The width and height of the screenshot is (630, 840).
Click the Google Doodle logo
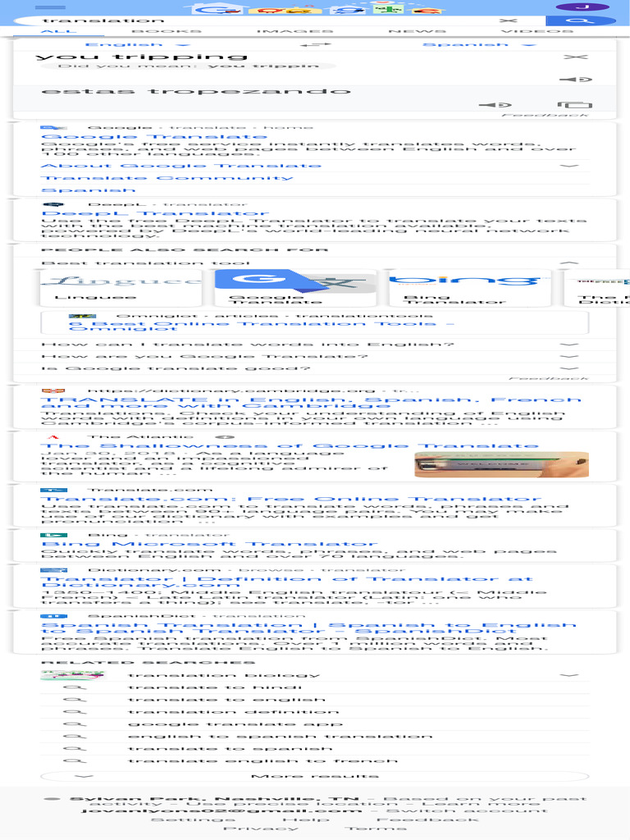coord(315,8)
